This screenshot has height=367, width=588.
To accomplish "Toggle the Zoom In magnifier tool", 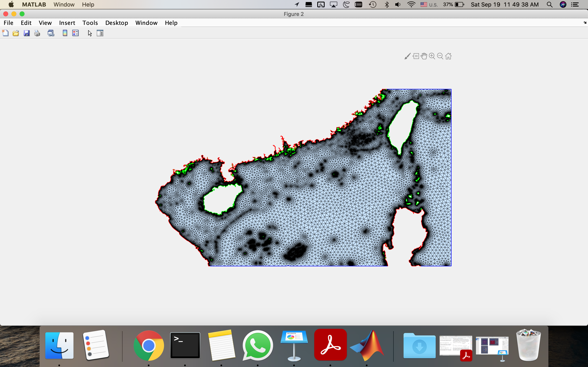I will click(x=432, y=56).
